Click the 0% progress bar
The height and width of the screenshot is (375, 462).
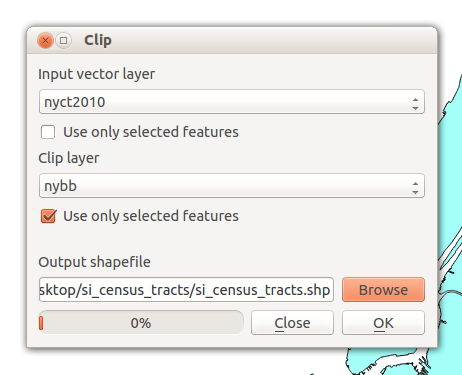pos(141,323)
